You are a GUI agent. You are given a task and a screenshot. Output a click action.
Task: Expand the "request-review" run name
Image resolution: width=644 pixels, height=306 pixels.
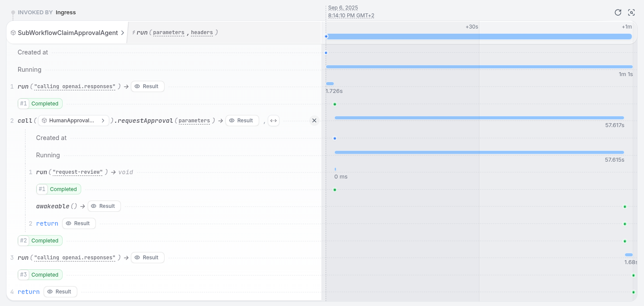tap(78, 172)
